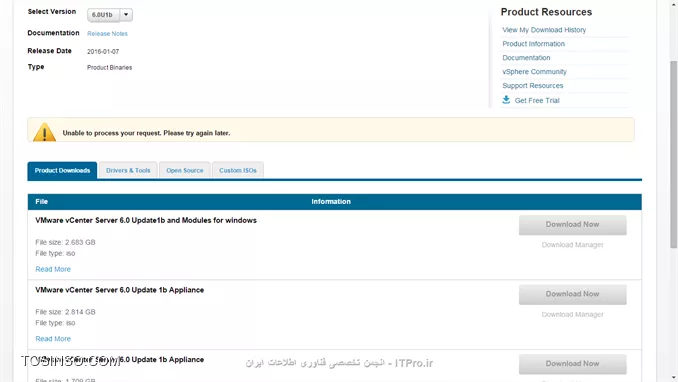Screen dimensions: 678x382
Task: Open the Custom ISOs tab
Action: (x=237, y=170)
